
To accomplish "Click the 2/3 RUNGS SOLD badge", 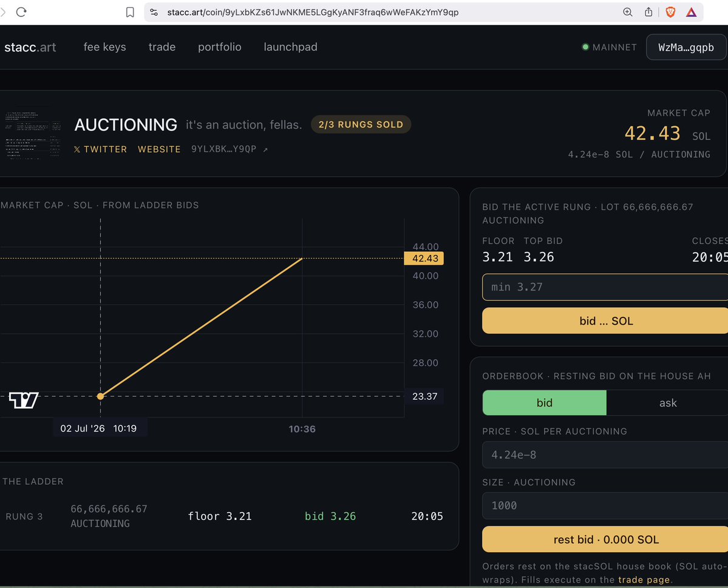I will pyautogui.click(x=361, y=124).
